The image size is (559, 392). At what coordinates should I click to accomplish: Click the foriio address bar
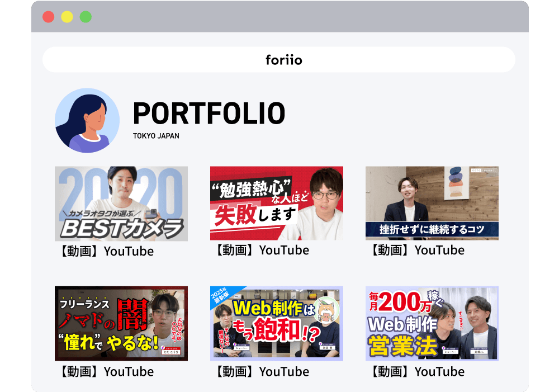point(278,59)
